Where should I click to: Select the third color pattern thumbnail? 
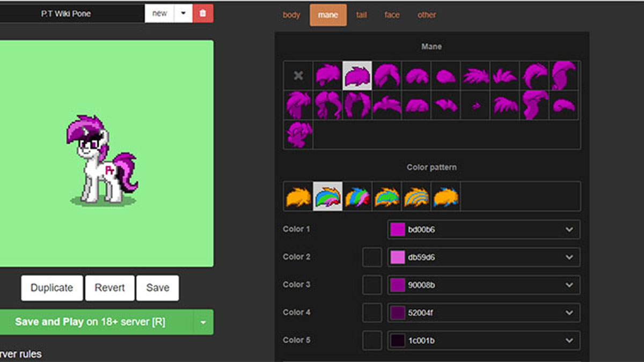pos(357,197)
